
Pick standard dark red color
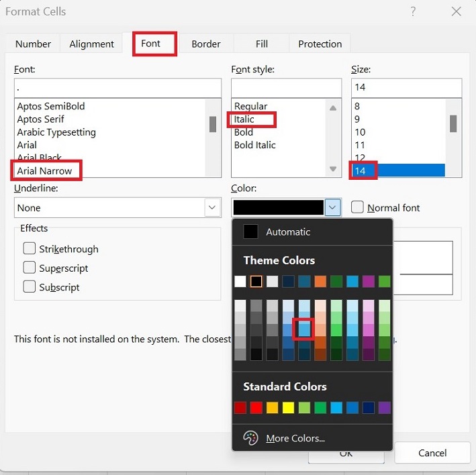tap(240, 408)
